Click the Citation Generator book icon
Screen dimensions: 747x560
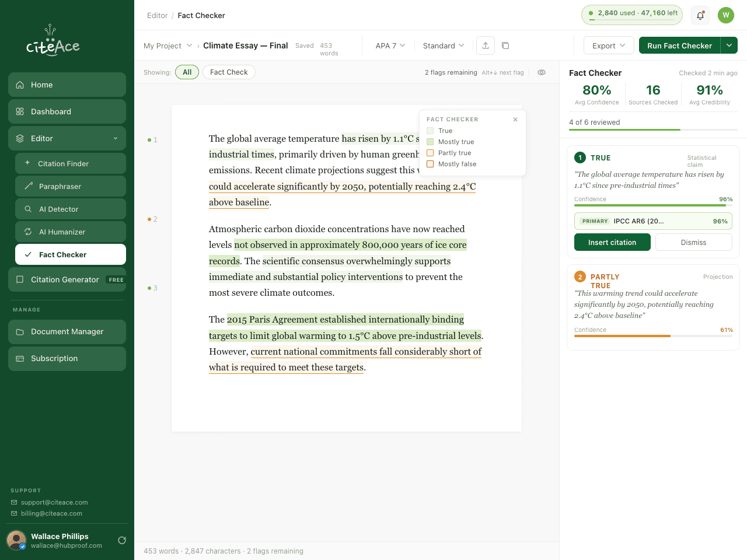point(20,279)
